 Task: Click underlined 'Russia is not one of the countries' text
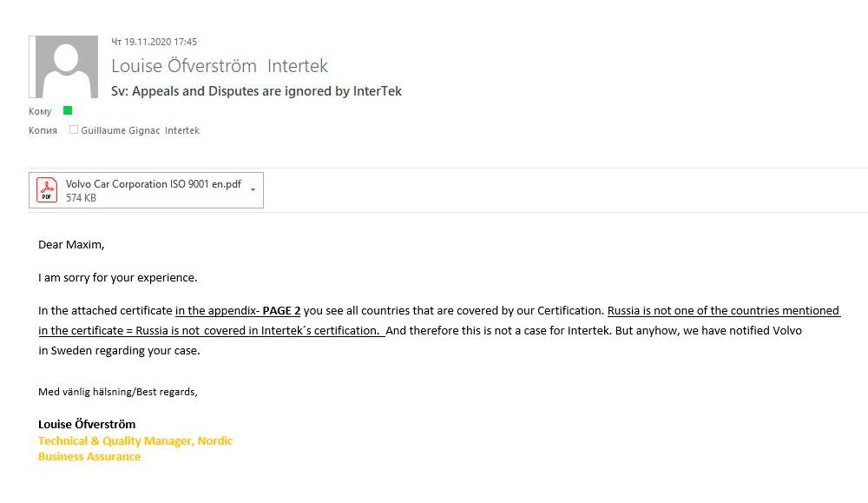pos(724,311)
